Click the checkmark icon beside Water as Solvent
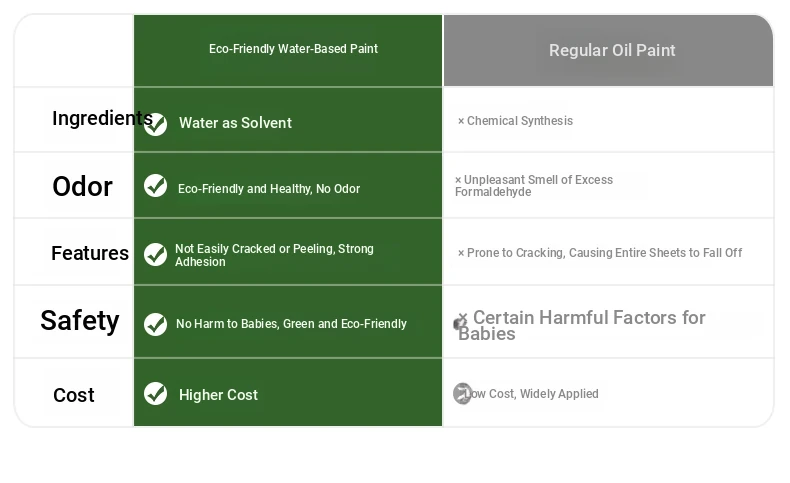Viewport: 790px width, 483px height. click(155, 124)
